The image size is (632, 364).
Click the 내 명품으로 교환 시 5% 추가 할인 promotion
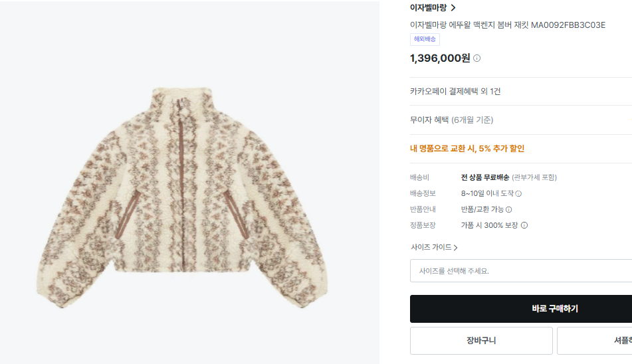point(467,149)
